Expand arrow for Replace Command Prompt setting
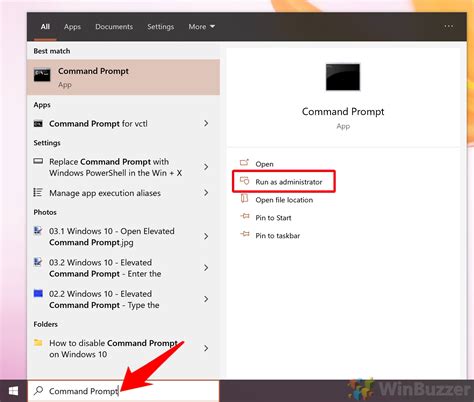Screen dimensions: 474x402 coord(206,167)
